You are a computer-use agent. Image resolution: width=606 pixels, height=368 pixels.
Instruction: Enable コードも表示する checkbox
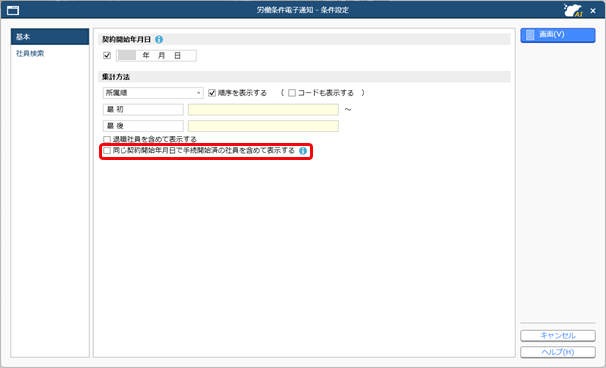(292, 93)
